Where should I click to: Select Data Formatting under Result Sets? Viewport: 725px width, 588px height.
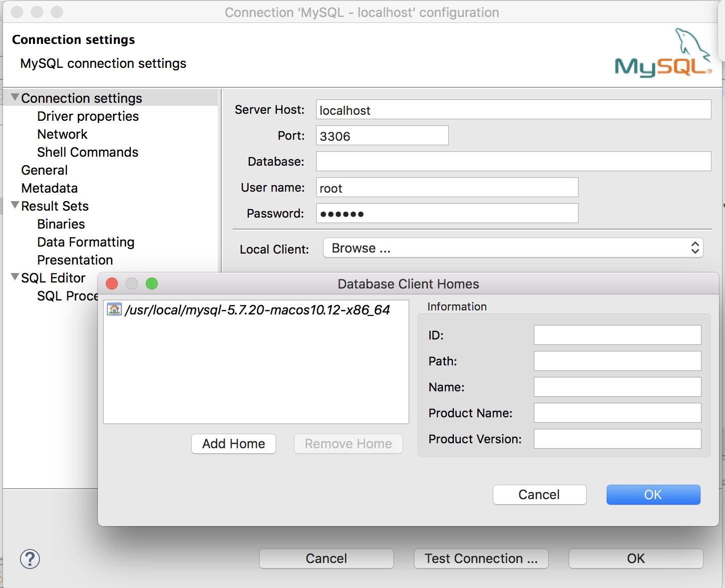click(86, 242)
